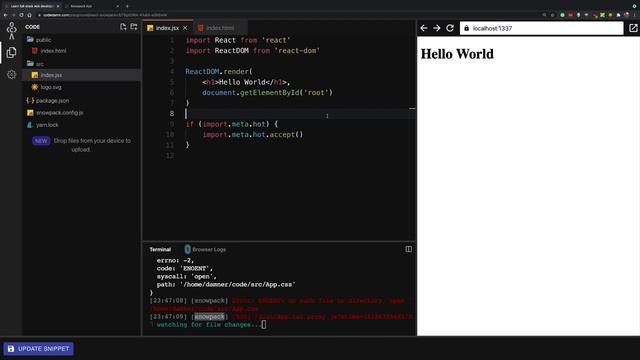Click Chrome's back button
The width and height of the screenshot is (640, 360).
tap(5, 15)
